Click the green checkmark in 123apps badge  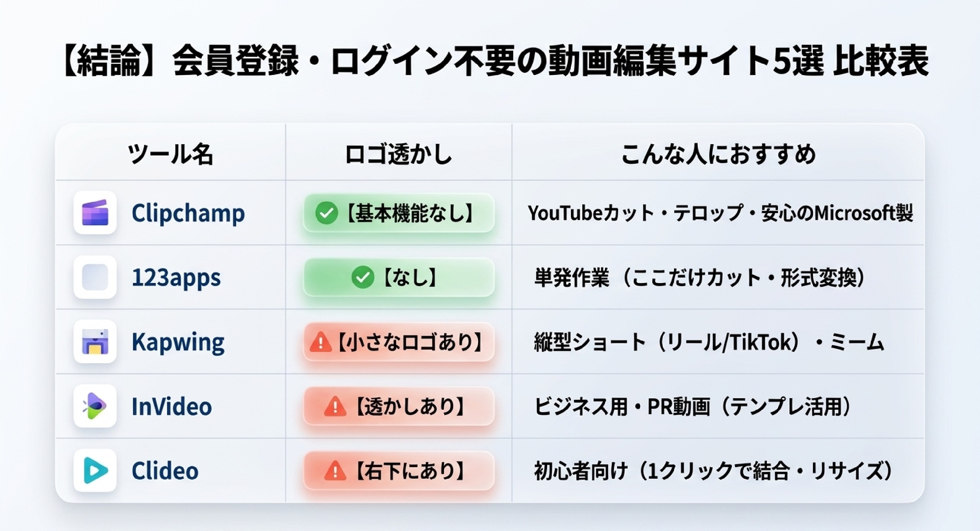[363, 278]
